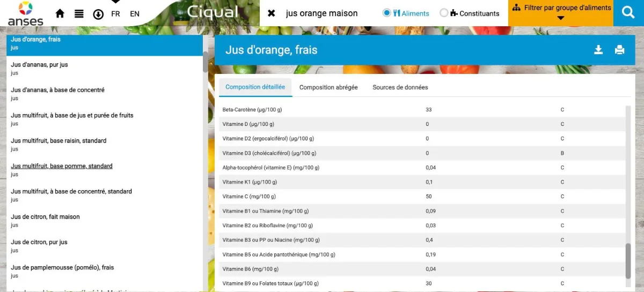Image resolution: width=644 pixels, height=292 pixels.
Task: Select 'Jus multifruit, base raisin, standard' result
Action: pos(104,145)
